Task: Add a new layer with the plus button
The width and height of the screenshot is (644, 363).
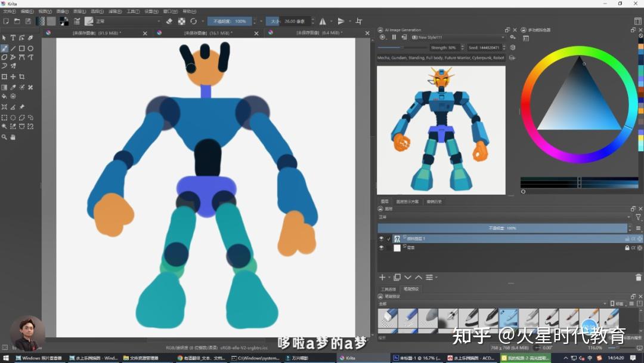Action: [382, 277]
